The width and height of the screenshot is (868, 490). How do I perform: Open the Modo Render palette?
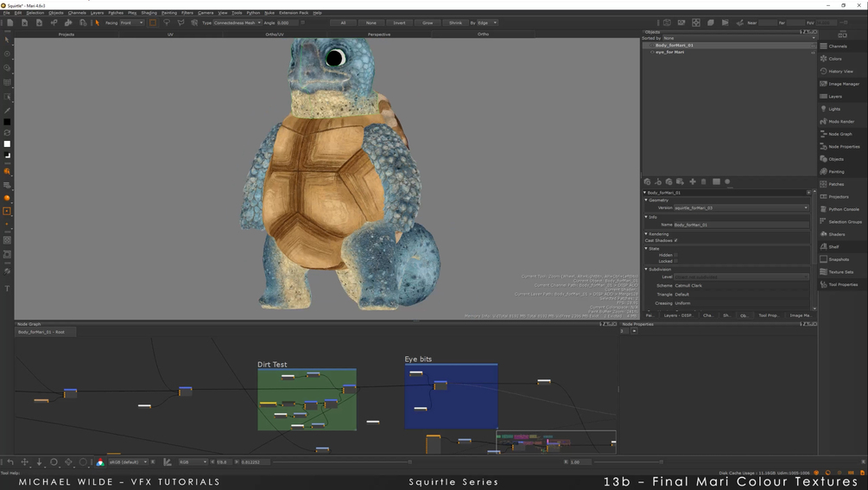(840, 121)
